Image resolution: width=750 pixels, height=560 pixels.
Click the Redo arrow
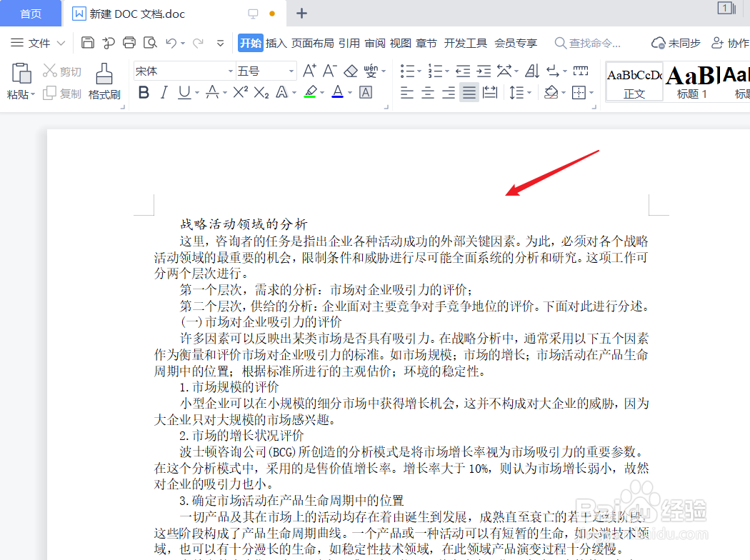click(198, 43)
